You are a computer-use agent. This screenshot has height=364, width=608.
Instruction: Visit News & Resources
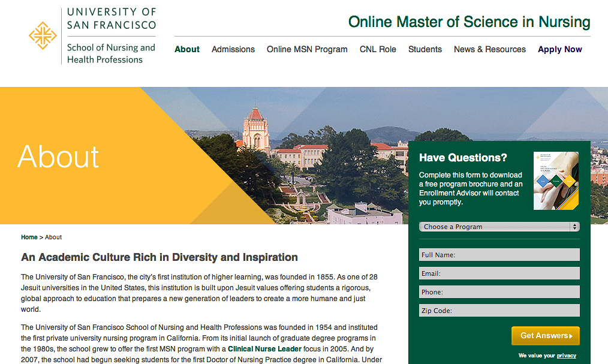490,49
